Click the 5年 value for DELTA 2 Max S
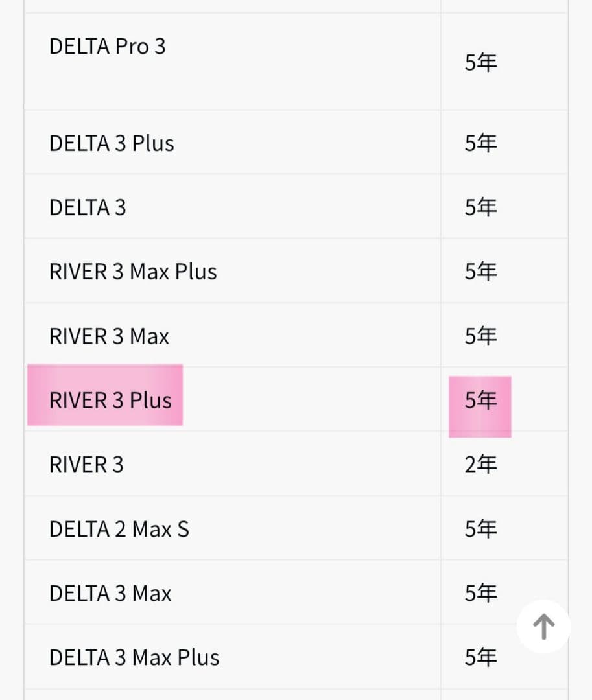 point(480,530)
